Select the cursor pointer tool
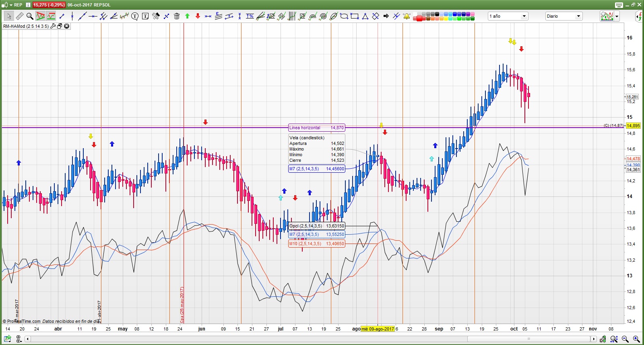 [x=9, y=16]
